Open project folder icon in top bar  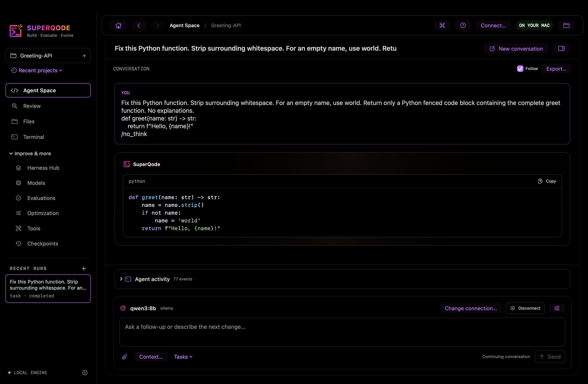coord(566,26)
